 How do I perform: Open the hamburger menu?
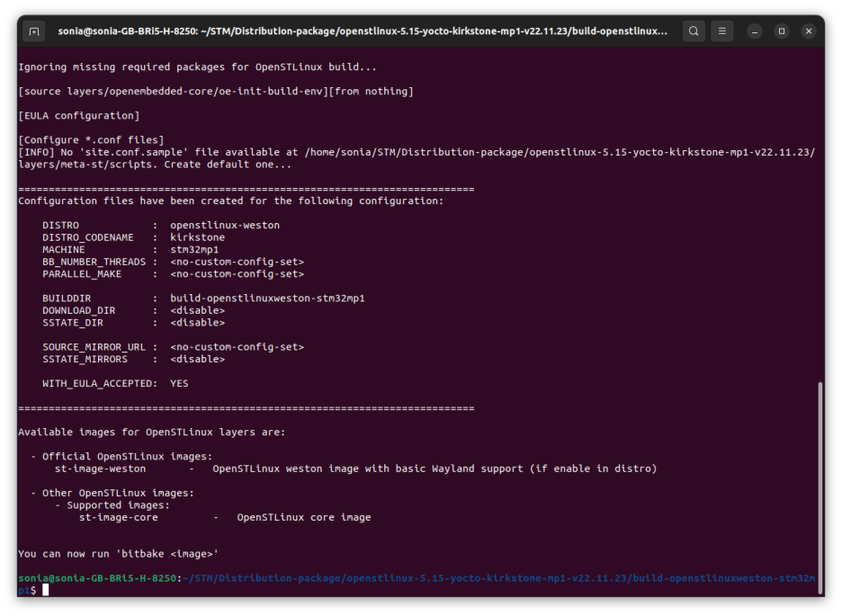(721, 31)
